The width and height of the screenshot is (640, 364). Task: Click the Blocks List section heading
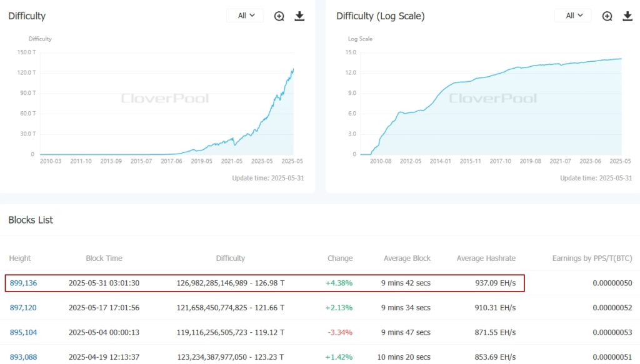(x=30, y=220)
